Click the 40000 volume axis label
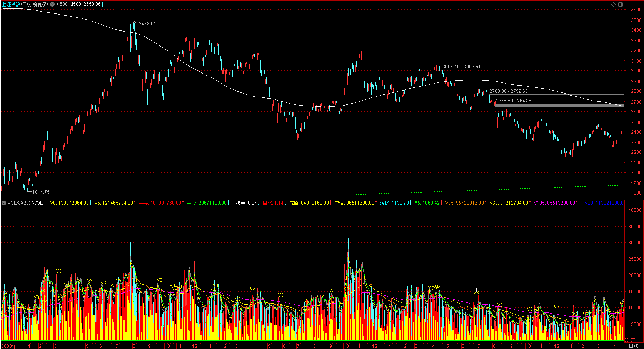 point(635,210)
